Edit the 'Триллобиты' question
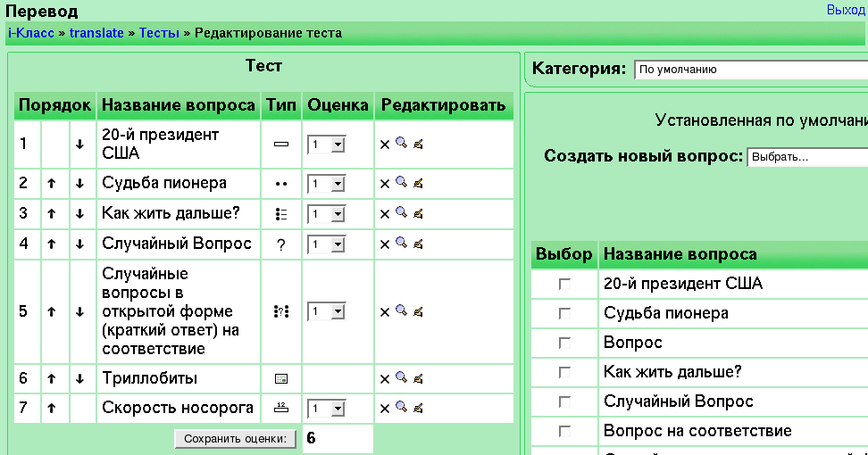The height and width of the screenshot is (455, 868). coord(418,378)
